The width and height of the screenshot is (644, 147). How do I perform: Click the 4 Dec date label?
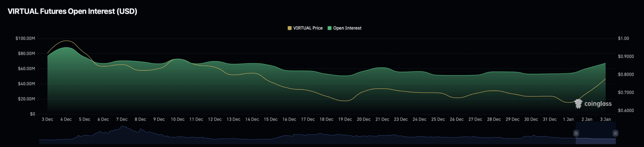pos(66,119)
